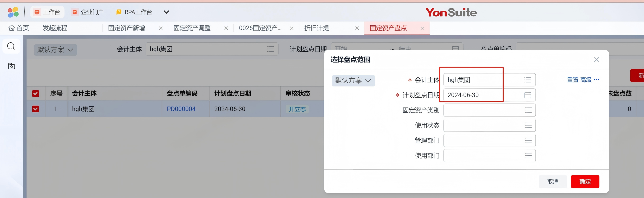This screenshot has height=198, width=644.
Task: Switch to the 折旧计提 tab
Action: [x=317, y=28]
